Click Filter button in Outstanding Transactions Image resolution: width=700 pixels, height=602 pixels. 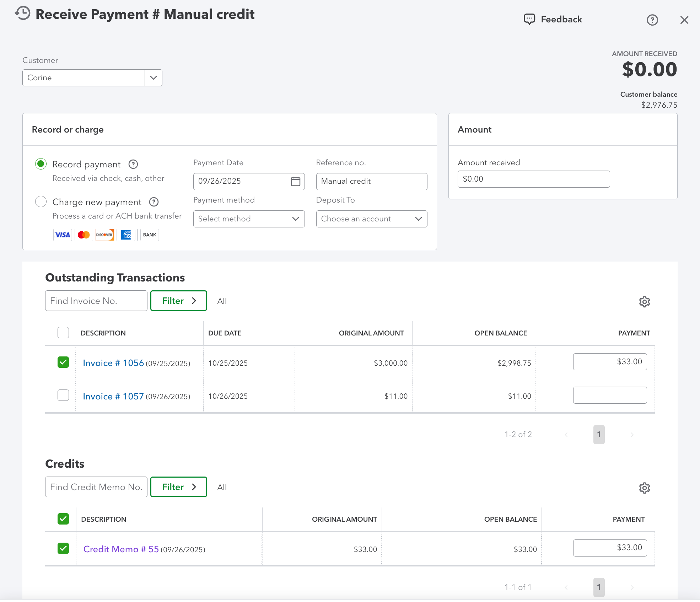[178, 301]
